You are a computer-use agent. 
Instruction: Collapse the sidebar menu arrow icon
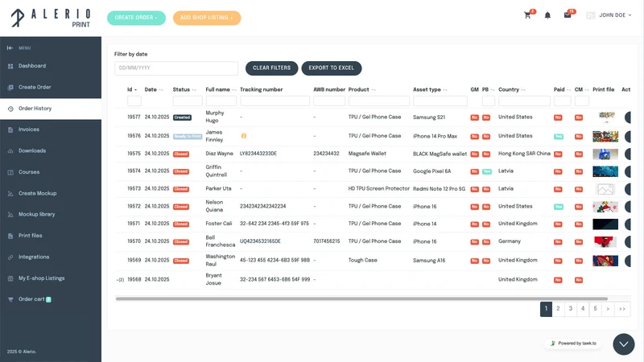pos(10,48)
